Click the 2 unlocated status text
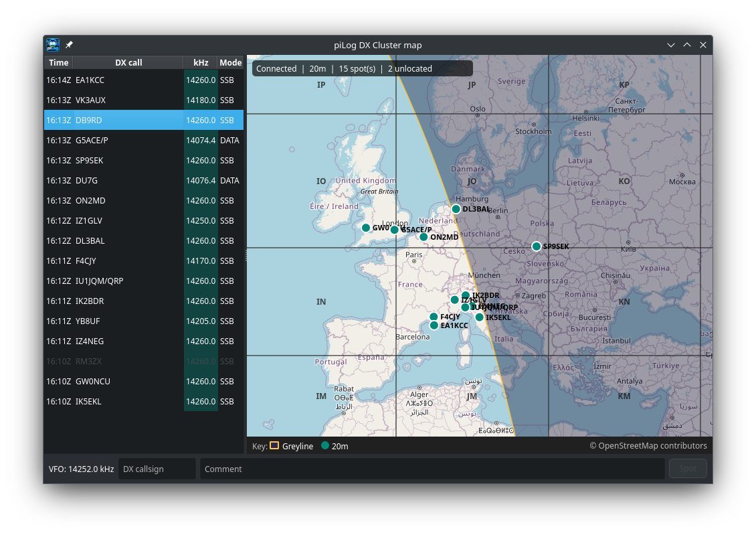This screenshot has height=535, width=756. coord(410,68)
